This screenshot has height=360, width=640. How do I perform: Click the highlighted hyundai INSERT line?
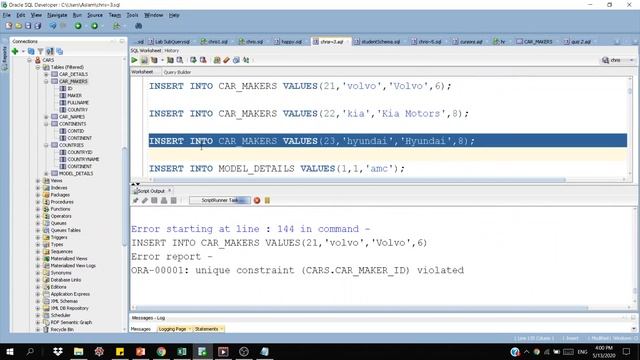click(x=388, y=141)
